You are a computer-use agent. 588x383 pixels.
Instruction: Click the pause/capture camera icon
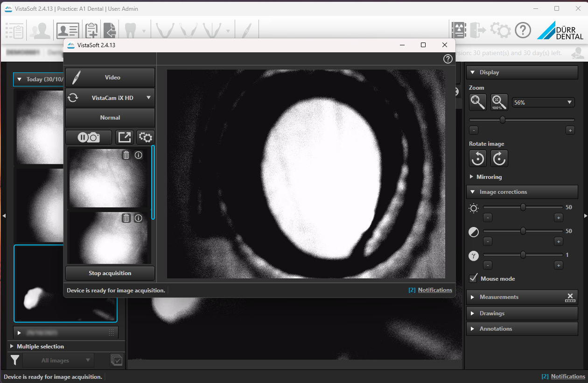click(89, 137)
